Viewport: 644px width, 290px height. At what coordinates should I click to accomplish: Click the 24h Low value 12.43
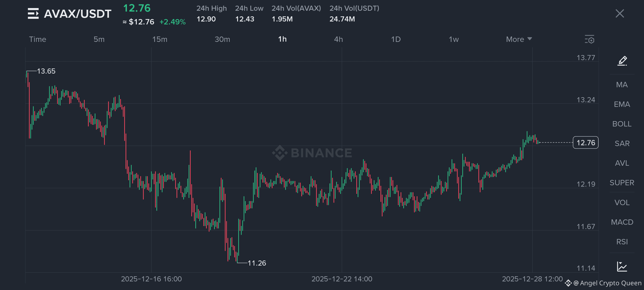coord(245,19)
